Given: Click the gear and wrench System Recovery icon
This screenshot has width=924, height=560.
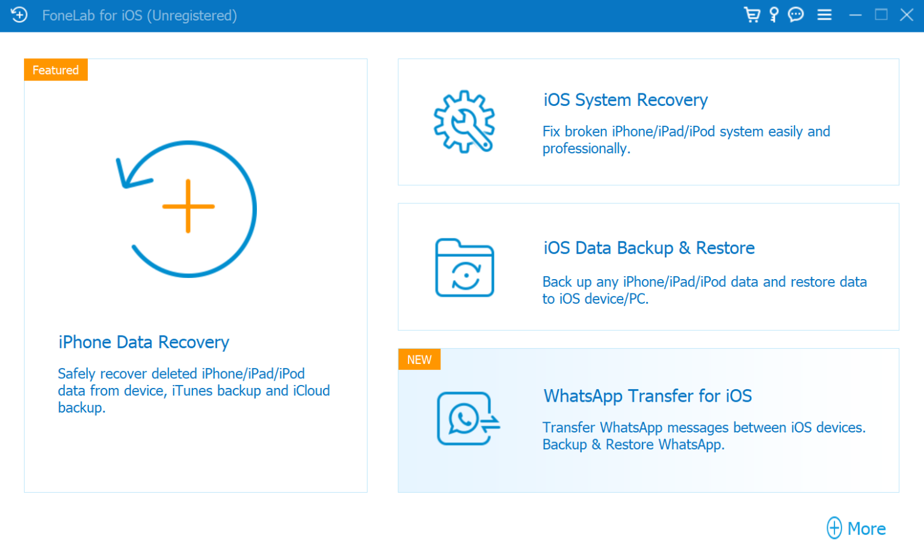Looking at the screenshot, I should (x=464, y=122).
